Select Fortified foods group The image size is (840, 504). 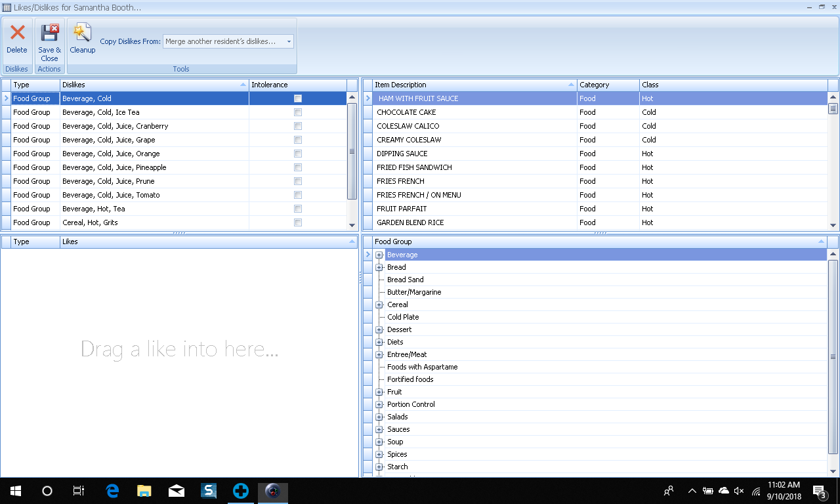(410, 379)
